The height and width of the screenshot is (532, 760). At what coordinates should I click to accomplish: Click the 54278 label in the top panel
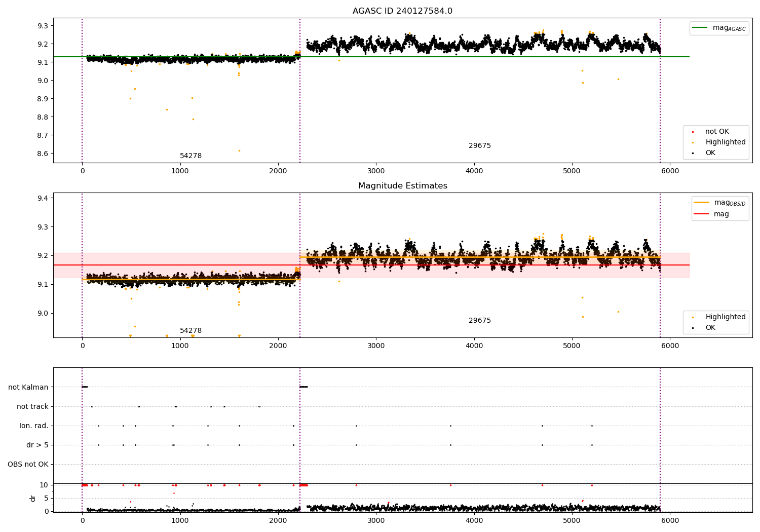191,156
